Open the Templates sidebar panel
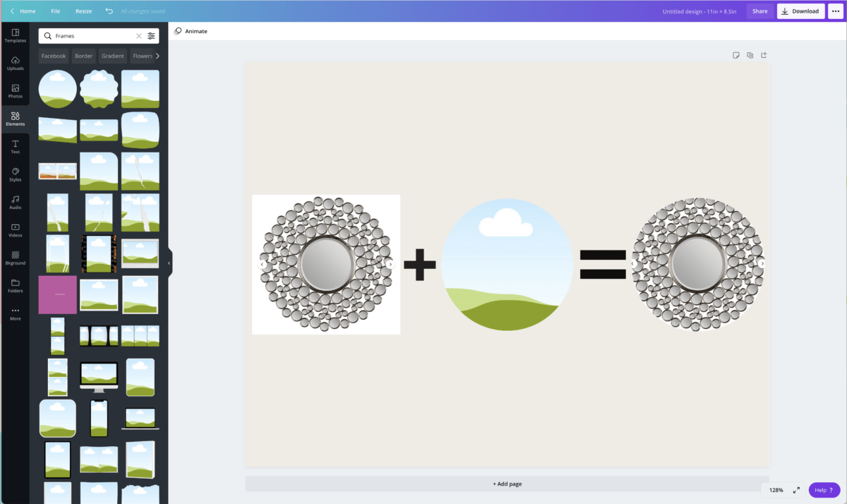 pyautogui.click(x=15, y=35)
